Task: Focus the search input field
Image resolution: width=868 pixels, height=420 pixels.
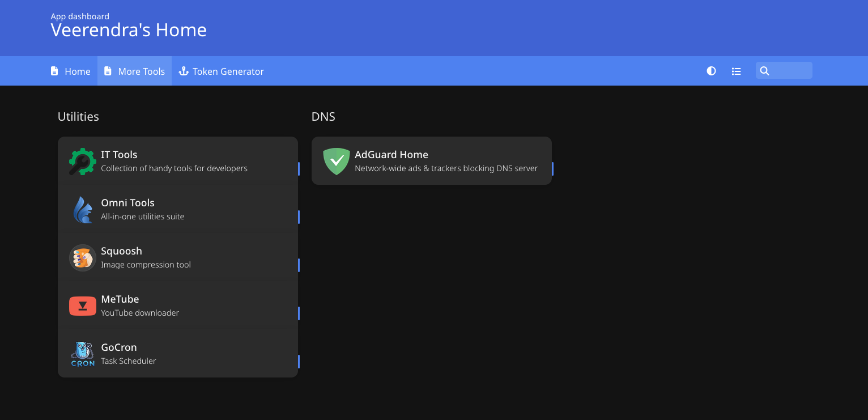Action: tap(784, 70)
